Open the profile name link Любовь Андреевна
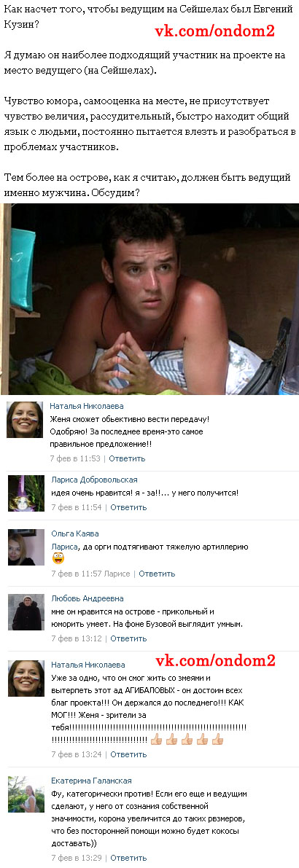Image resolution: width=299 pixels, height=868 pixels. coord(88,598)
